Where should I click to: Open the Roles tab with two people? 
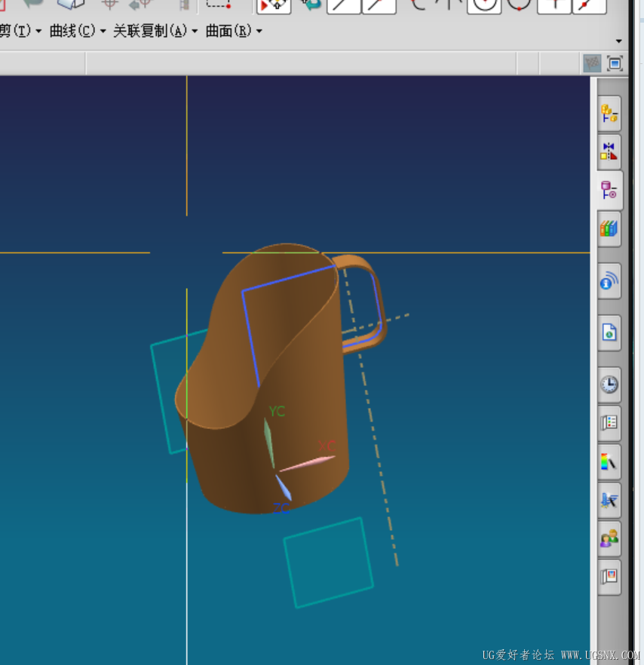click(609, 538)
